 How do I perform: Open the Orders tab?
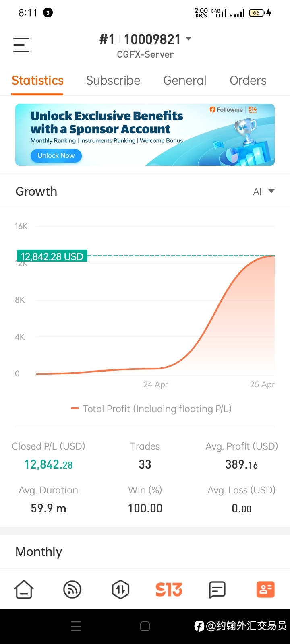pyautogui.click(x=248, y=80)
